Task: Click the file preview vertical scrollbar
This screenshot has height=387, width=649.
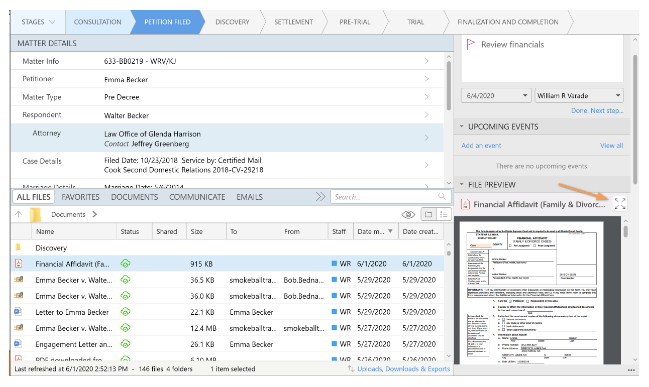Action: coord(625,231)
